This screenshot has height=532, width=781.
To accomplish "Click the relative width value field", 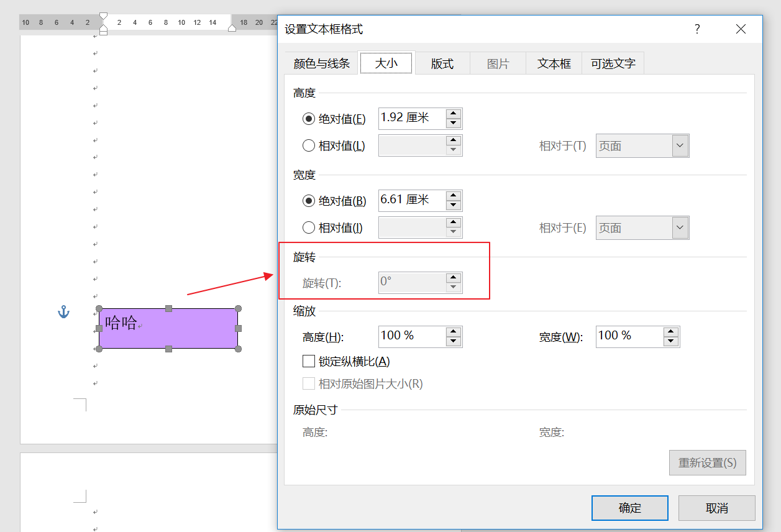I will (x=413, y=228).
